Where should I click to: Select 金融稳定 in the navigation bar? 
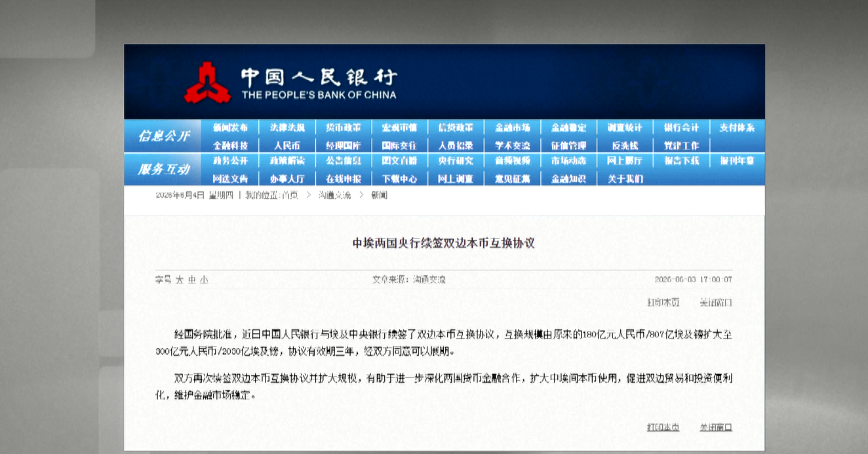568,128
